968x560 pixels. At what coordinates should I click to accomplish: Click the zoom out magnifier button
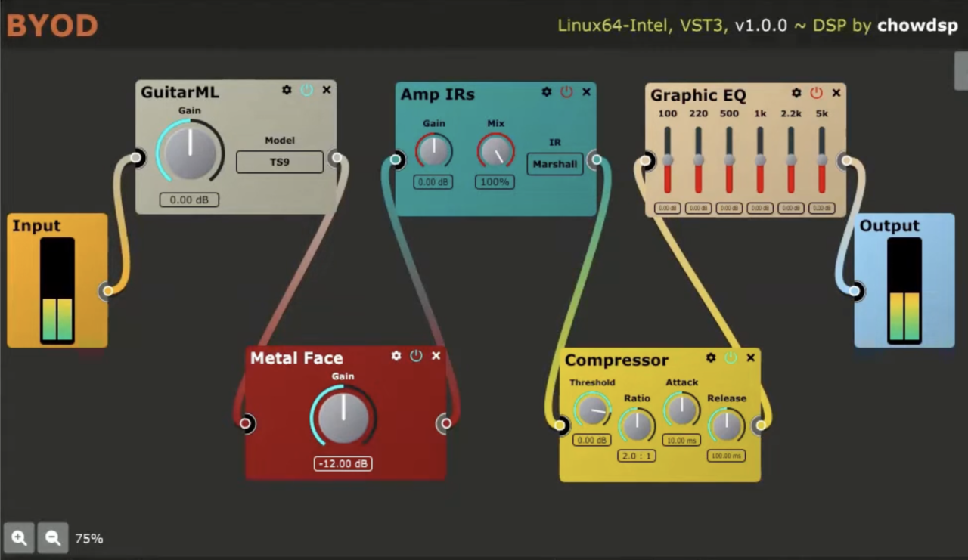tap(53, 538)
